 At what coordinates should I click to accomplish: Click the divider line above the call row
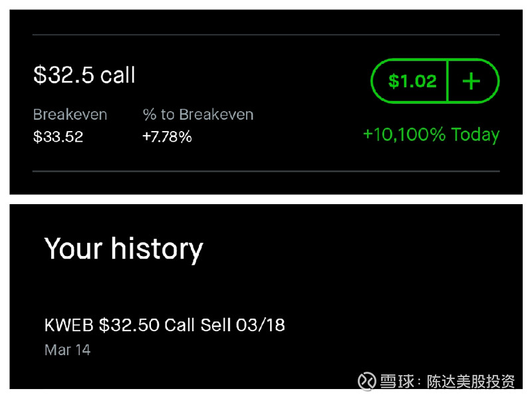point(266,35)
